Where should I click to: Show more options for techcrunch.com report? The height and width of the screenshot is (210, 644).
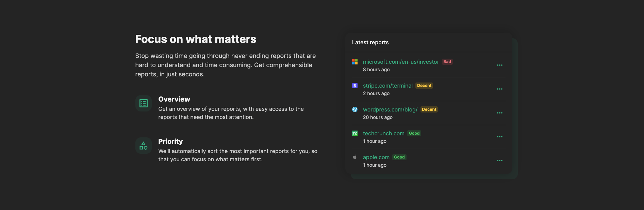[499, 137]
